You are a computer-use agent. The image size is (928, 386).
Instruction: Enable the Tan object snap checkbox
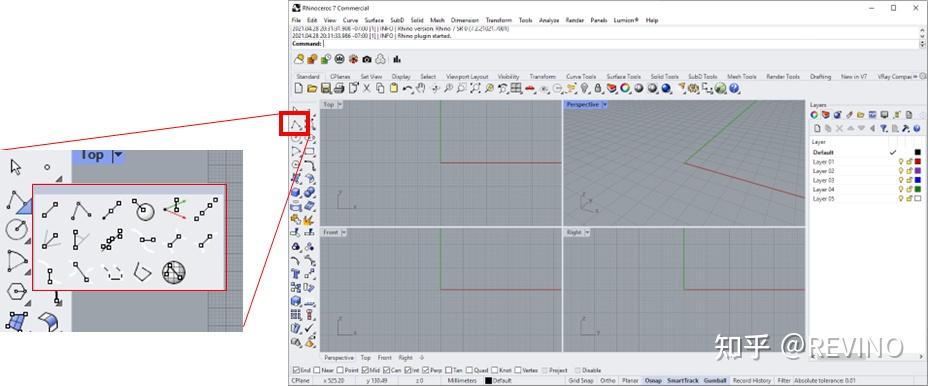point(449,371)
